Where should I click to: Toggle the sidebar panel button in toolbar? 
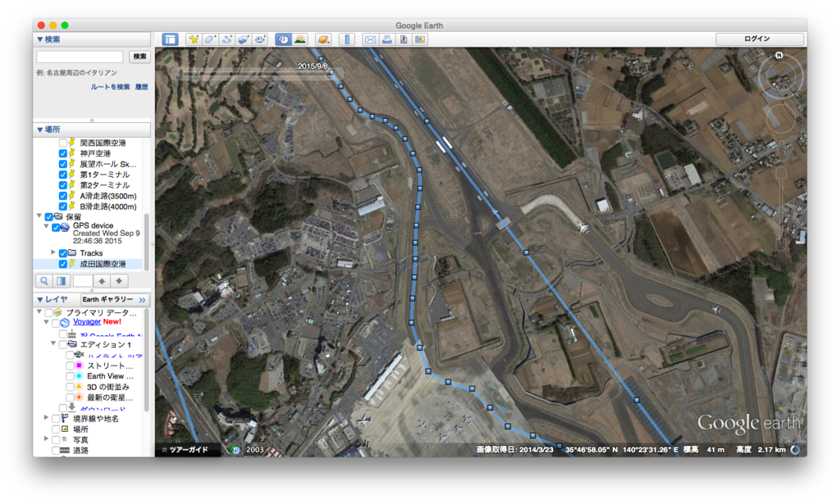[x=171, y=39]
